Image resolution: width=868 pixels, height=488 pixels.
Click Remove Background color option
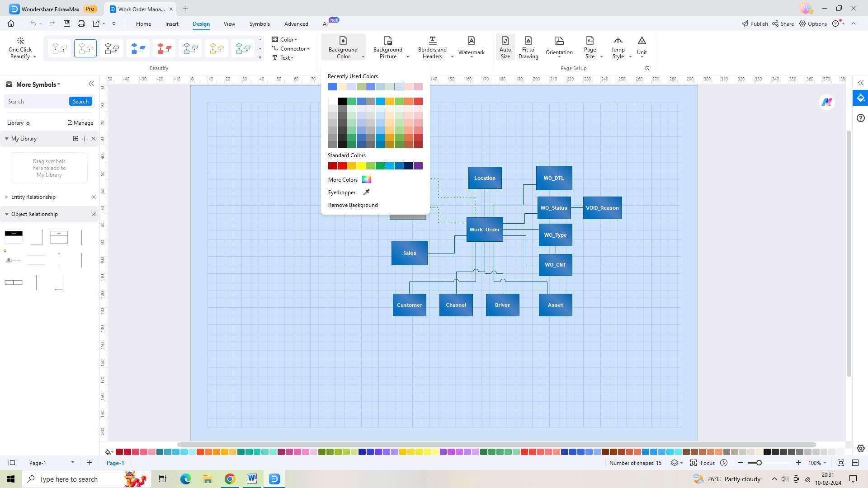tap(353, 204)
